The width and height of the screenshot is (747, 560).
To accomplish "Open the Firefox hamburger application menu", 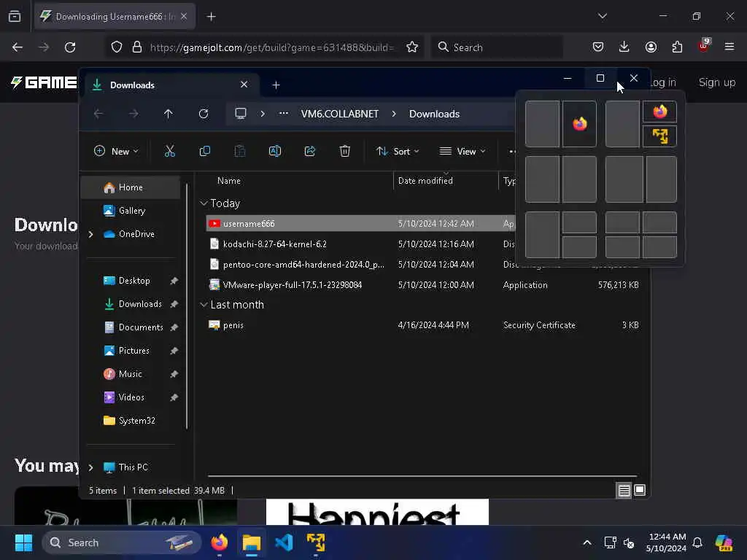I will [x=729, y=47].
